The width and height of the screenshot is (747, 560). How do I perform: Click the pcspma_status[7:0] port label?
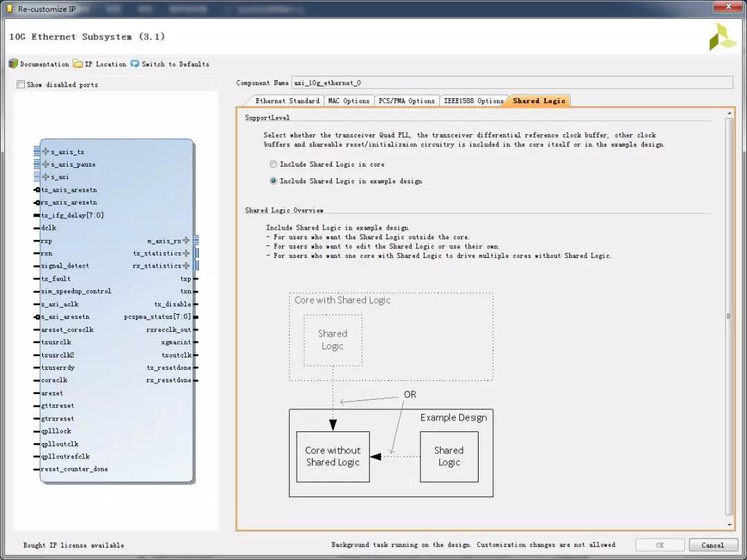[157, 317]
